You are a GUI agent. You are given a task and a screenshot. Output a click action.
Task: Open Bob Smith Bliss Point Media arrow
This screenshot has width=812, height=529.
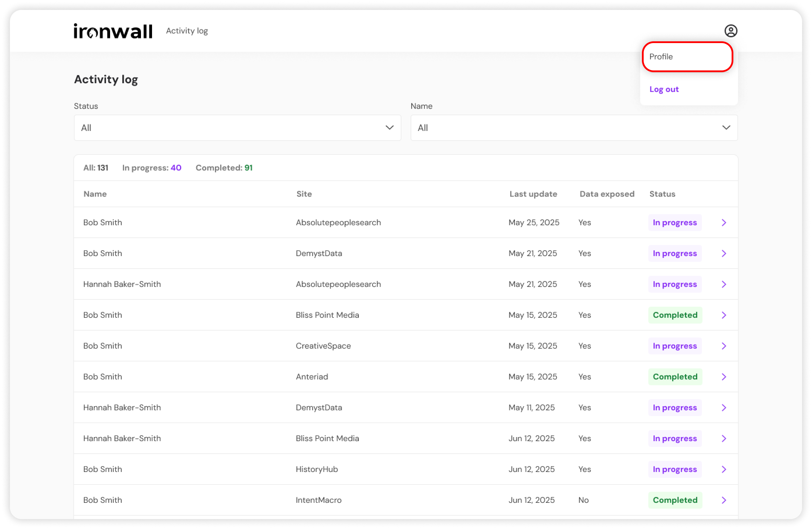pyautogui.click(x=724, y=315)
